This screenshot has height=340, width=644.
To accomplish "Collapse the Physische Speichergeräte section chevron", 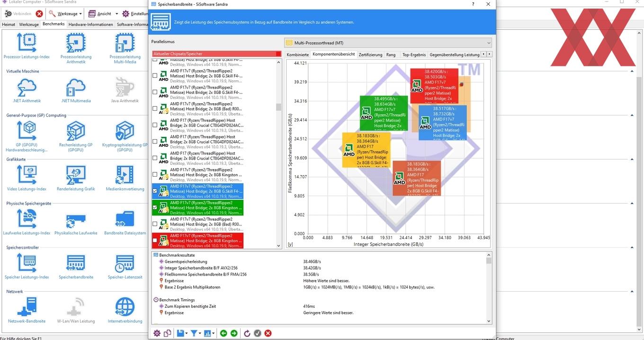I will click(632, 204).
